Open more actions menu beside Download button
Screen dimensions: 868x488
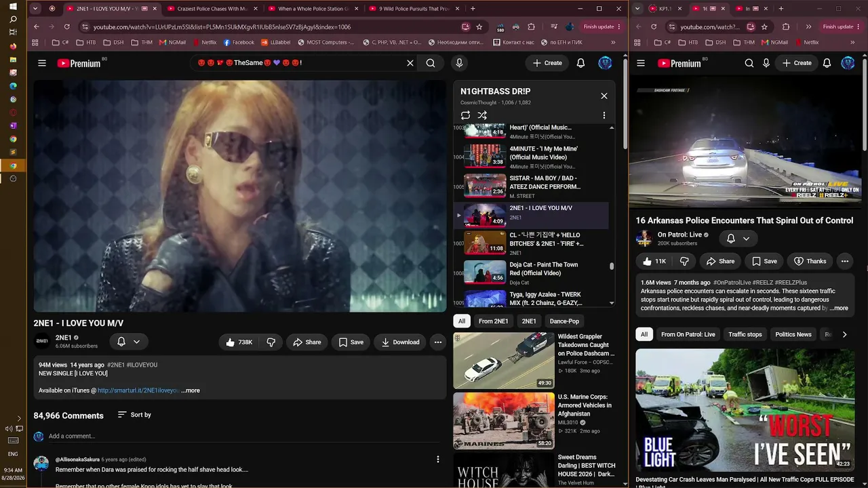(438, 342)
